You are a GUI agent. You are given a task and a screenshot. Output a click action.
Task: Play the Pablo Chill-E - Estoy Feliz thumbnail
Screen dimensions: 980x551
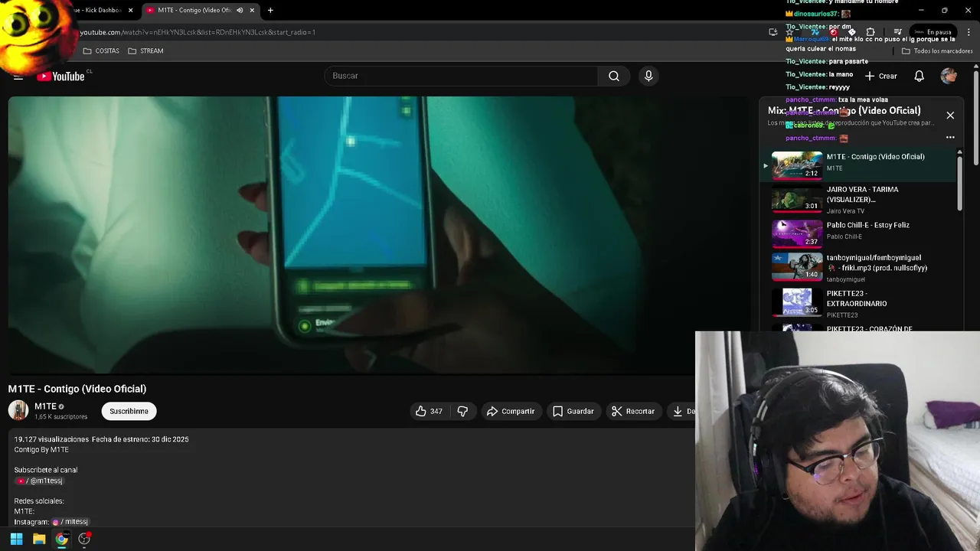point(796,233)
